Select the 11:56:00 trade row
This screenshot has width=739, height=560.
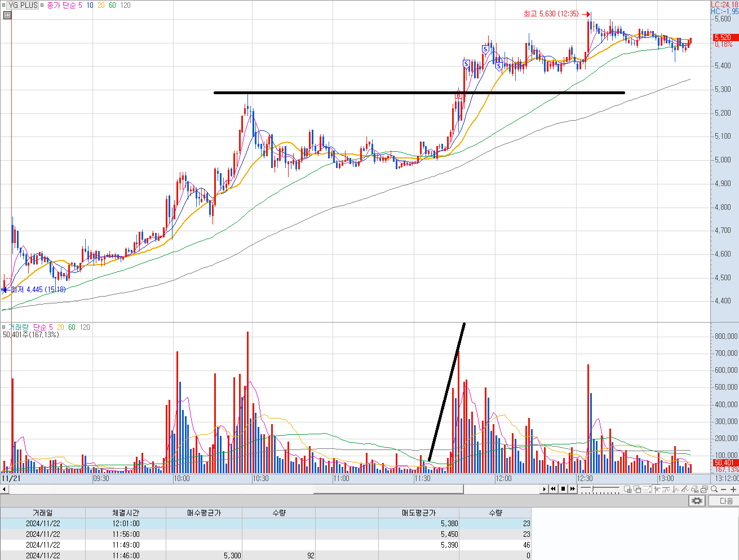pyautogui.click(x=265, y=534)
